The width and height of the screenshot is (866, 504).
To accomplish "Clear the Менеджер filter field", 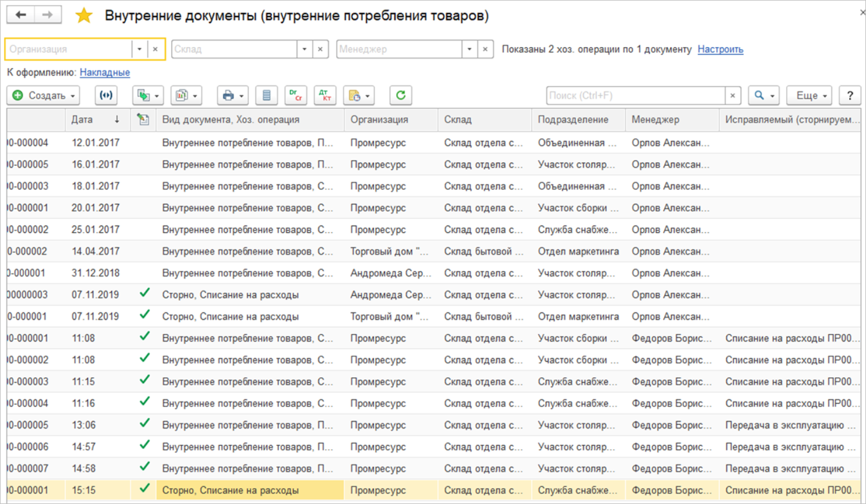I will [x=485, y=49].
